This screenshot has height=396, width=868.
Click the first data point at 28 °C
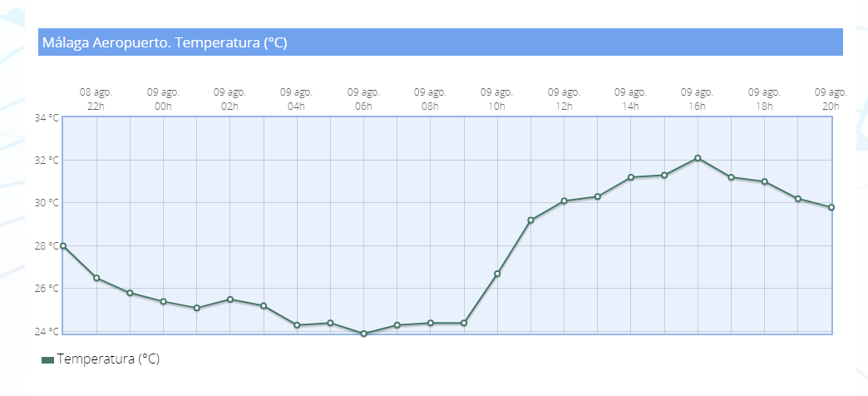click(63, 245)
